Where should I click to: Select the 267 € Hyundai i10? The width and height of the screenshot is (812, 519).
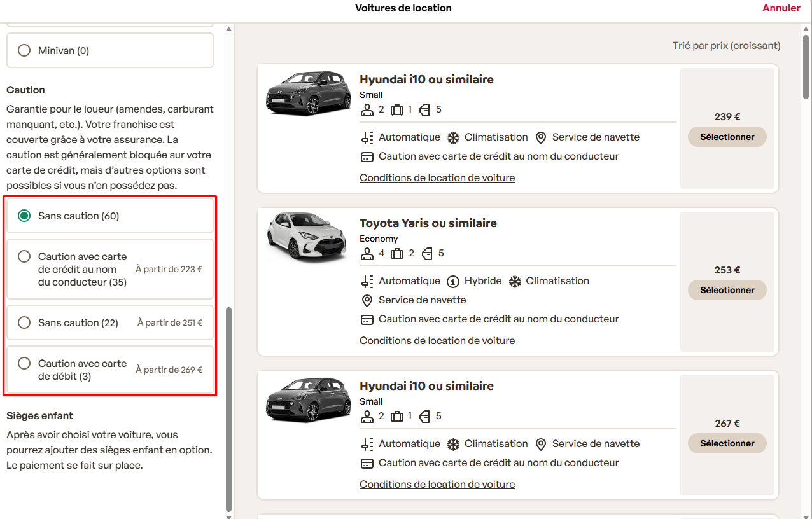727,443
